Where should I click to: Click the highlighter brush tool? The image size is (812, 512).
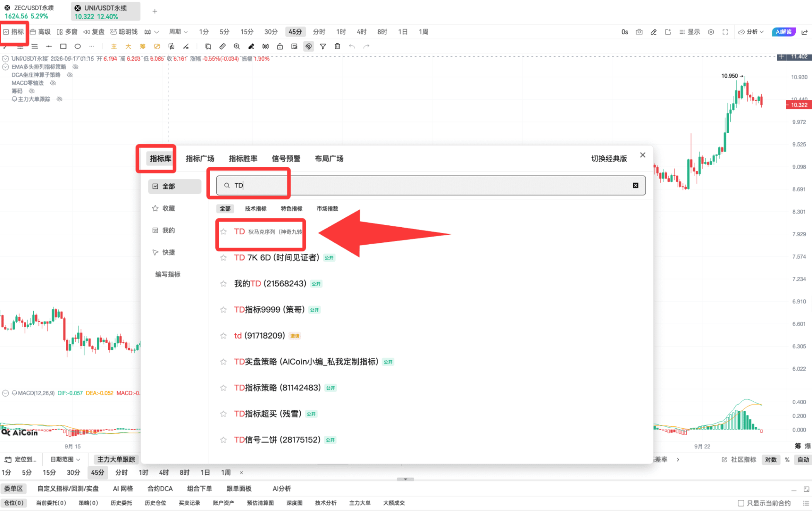click(x=251, y=46)
